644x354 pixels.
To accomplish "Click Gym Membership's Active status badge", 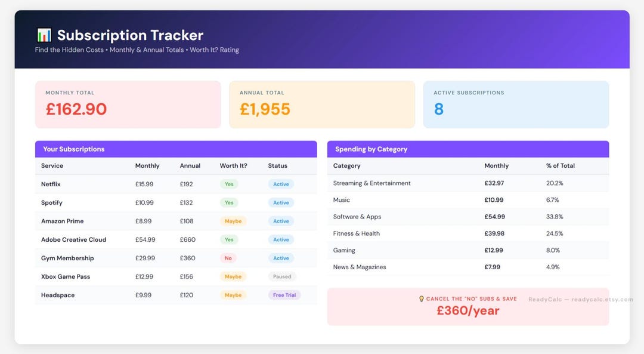I will (x=281, y=258).
